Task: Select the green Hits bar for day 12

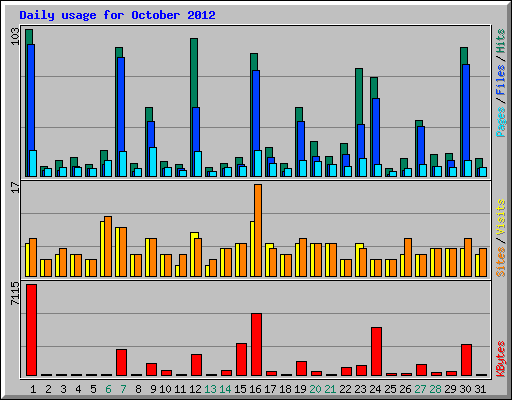Action: pos(194,73)
